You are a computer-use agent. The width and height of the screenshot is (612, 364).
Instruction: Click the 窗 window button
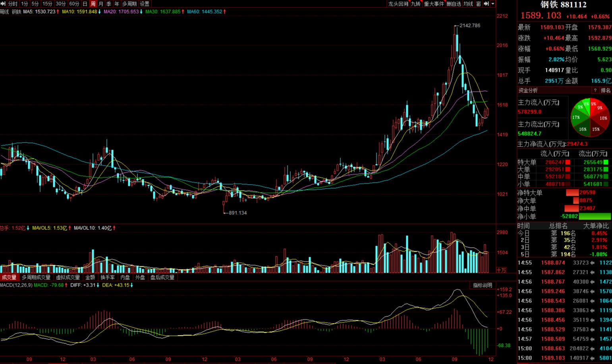(479, 4)
